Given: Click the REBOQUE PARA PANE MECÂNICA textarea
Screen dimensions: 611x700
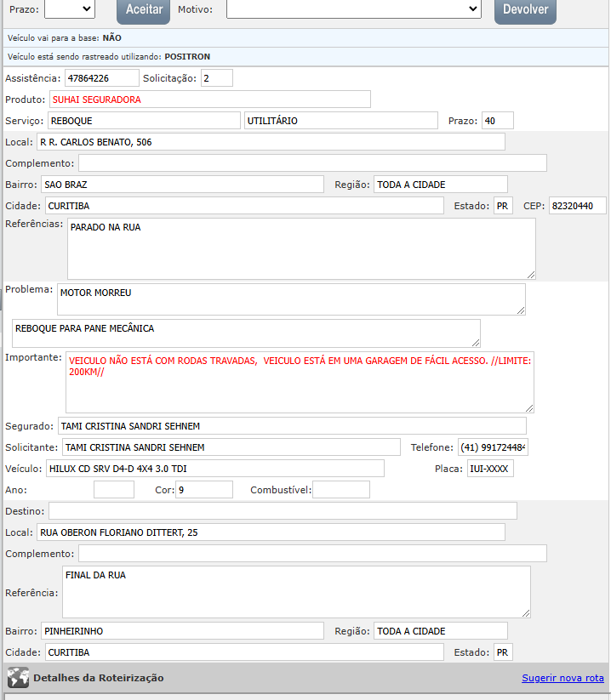Looking at the screenshot, I should [246, 333].
